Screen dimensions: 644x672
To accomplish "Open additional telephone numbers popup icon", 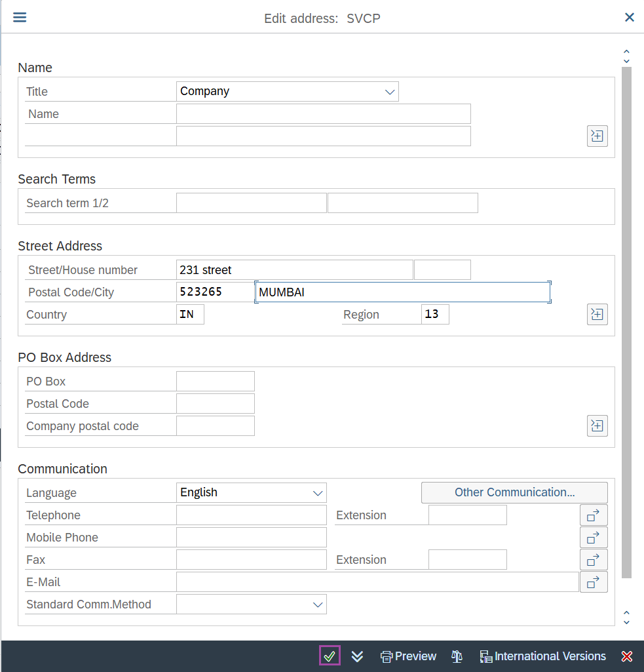I will click(x=594, y=515).
